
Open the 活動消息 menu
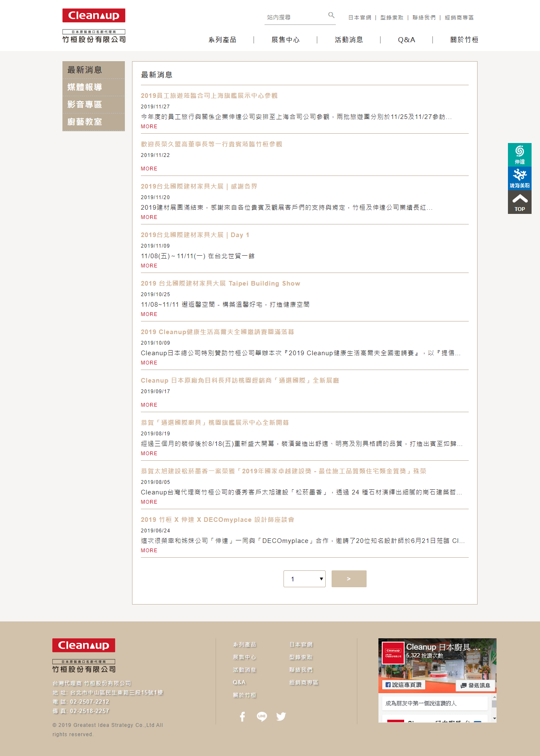point(349,40)
